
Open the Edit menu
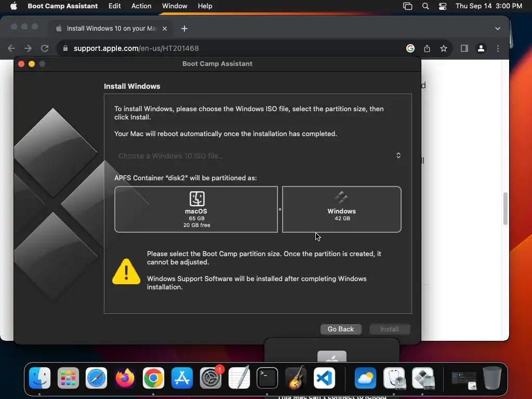[114, 6]
